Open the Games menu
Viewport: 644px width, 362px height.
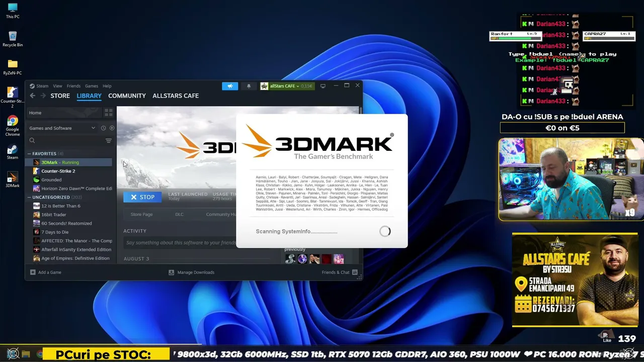click(x=92, y=86)
